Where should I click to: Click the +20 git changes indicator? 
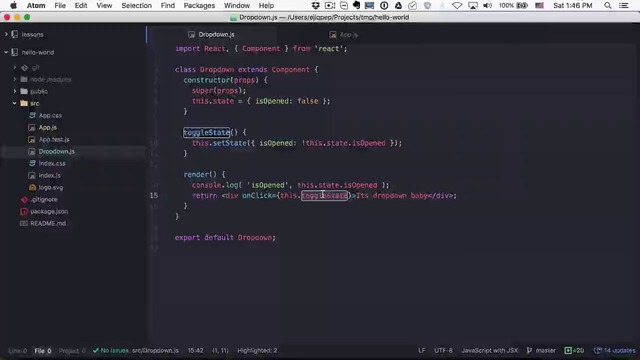pyautogui.click(x=574, y=351)
